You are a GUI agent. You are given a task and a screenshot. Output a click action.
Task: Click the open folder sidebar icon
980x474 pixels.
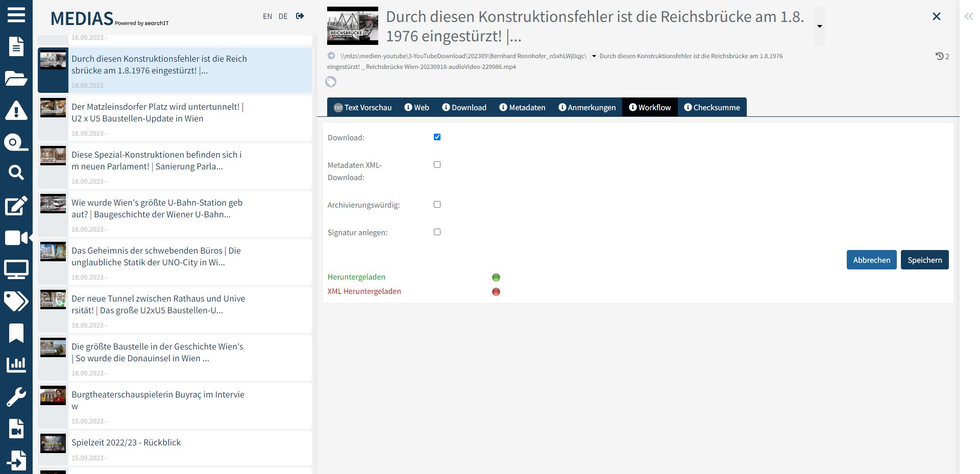16,79
